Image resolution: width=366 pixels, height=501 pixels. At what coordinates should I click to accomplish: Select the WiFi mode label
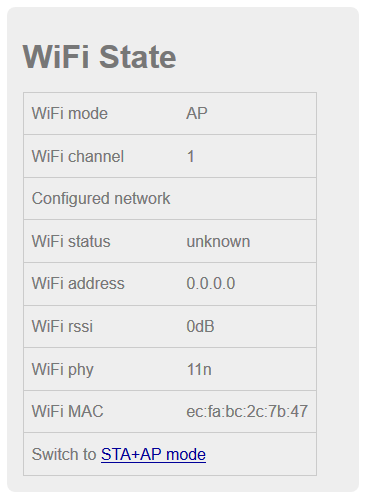(x=70, y=113)
